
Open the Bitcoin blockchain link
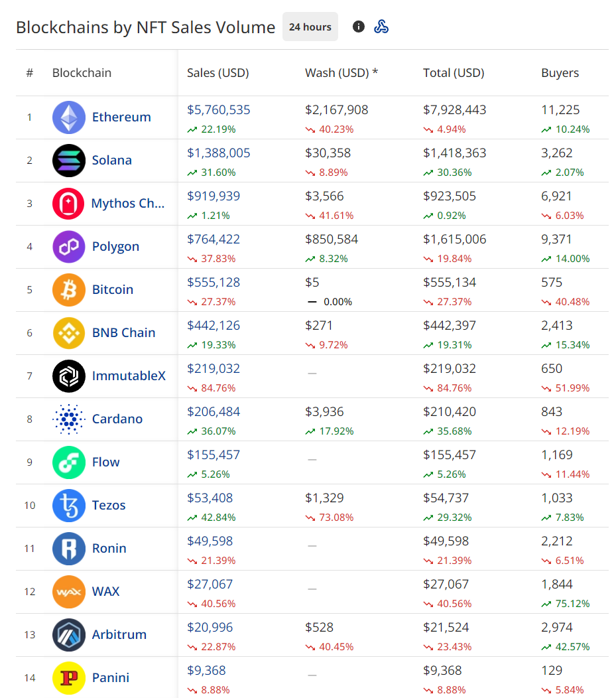point(113,290)
